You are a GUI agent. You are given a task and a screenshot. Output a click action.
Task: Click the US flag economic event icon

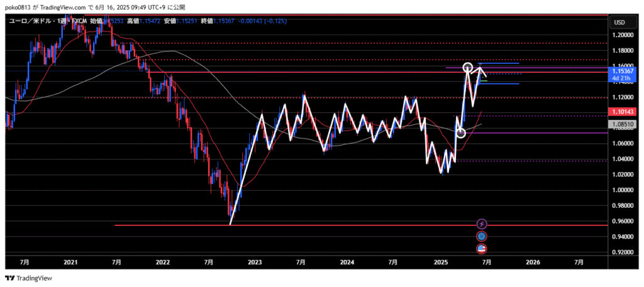click(482, 249)
